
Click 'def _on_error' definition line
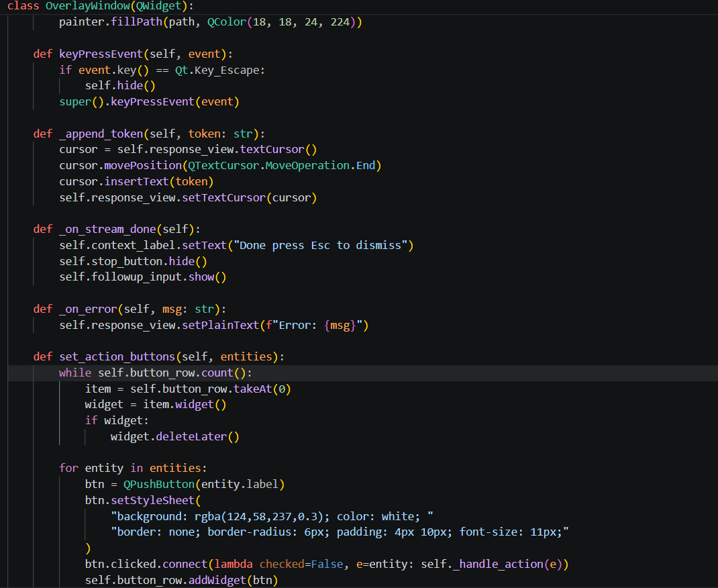pyautogui.click(x=130, y=309)
